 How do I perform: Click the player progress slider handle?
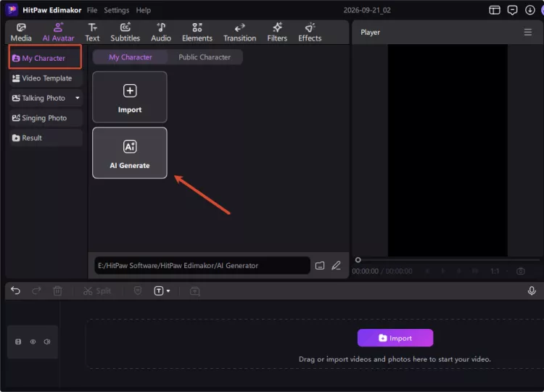[x=358, y=260]
